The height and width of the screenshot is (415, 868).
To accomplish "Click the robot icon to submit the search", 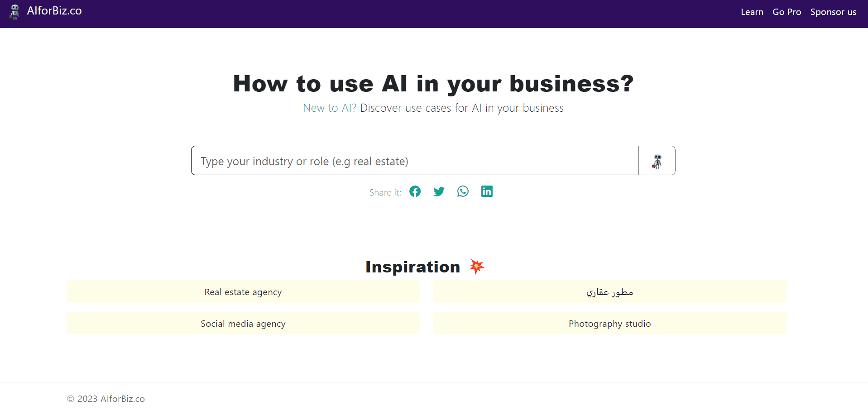I will (657, 161).
